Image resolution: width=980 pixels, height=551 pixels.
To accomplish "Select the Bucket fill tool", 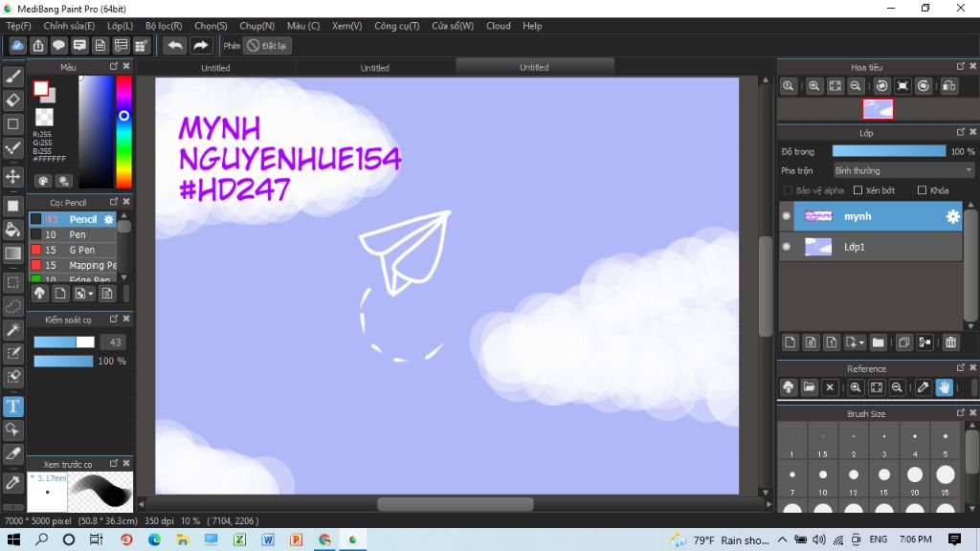I will pyautogui.click(x=13, y=230).
